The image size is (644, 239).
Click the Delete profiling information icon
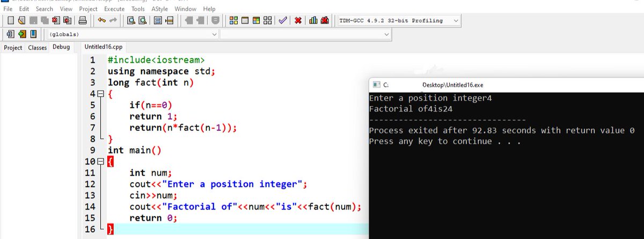click(325, 20)
